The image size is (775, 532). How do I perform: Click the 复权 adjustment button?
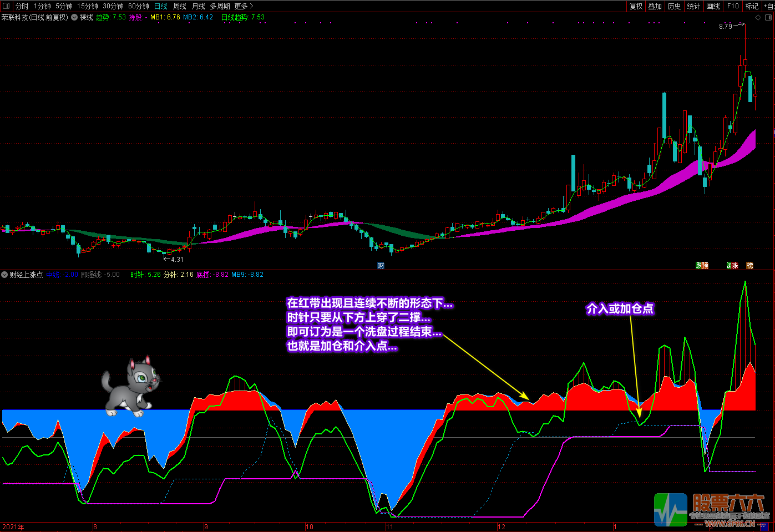click(x=636, y=6)
